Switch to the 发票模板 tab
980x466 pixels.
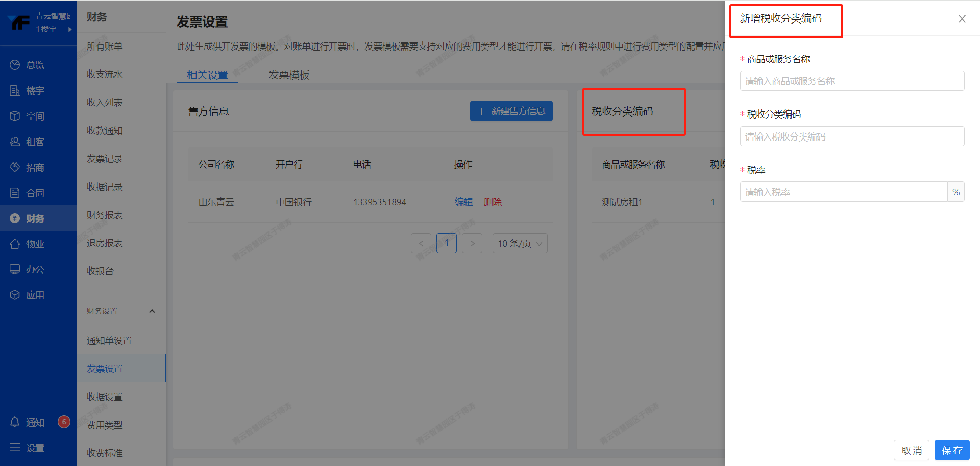pos(289,75)
